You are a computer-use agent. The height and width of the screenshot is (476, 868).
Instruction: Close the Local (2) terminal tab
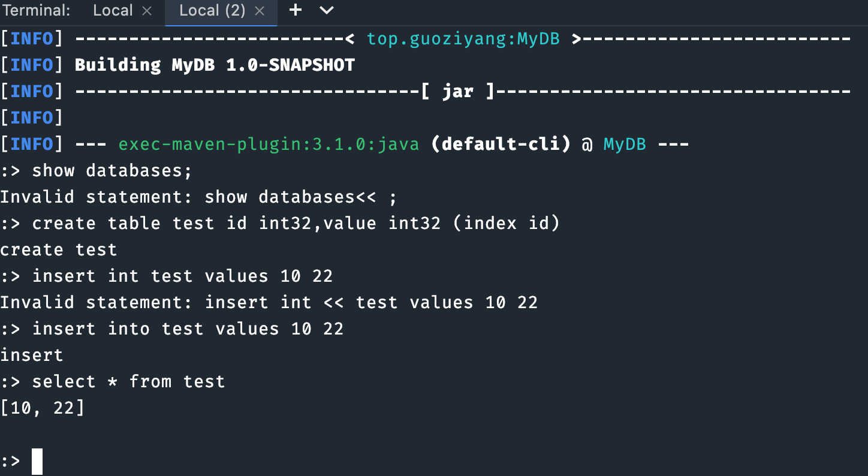pyautogui.click(x=259, y=10)
